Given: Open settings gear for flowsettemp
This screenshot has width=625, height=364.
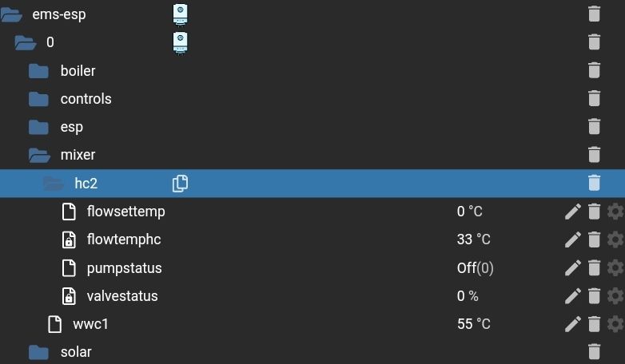Looking at the screenshot, I should coord(615,212).
